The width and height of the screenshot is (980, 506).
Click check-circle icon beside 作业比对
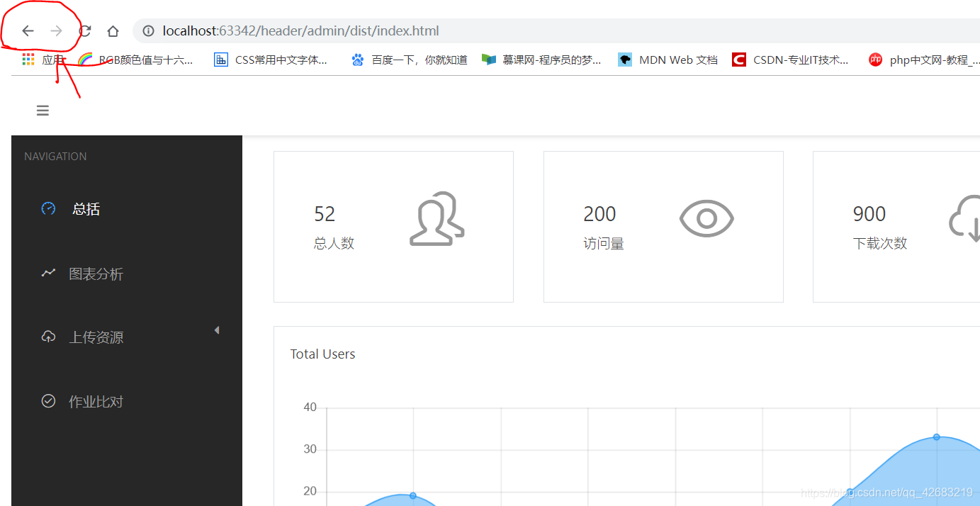pyautogui.click(x=48, y=401)
